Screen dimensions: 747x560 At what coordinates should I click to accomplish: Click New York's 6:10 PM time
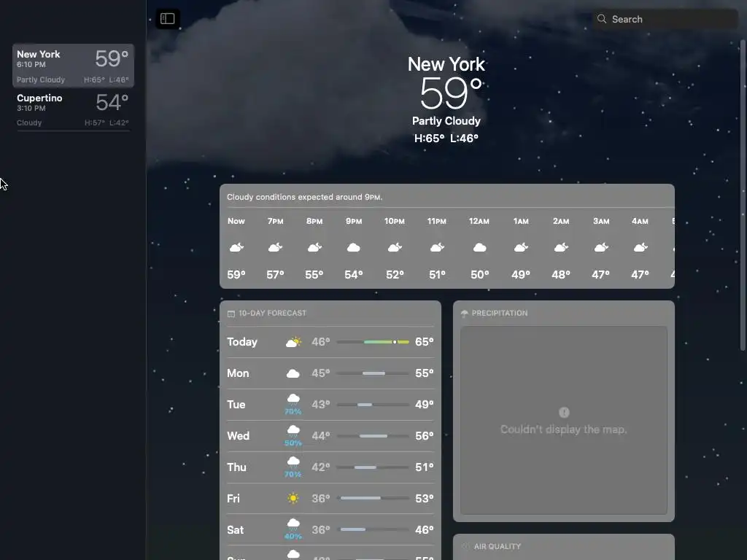31,65
